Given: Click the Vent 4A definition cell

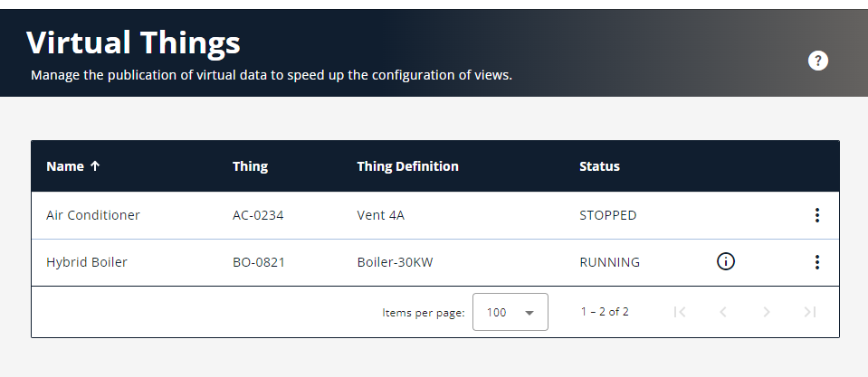Looking at the screenshot, I should [x=382, y=215].
